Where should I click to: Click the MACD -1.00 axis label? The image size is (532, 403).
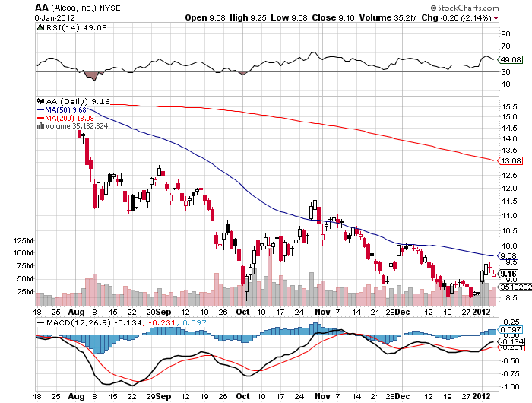(510, 387)
